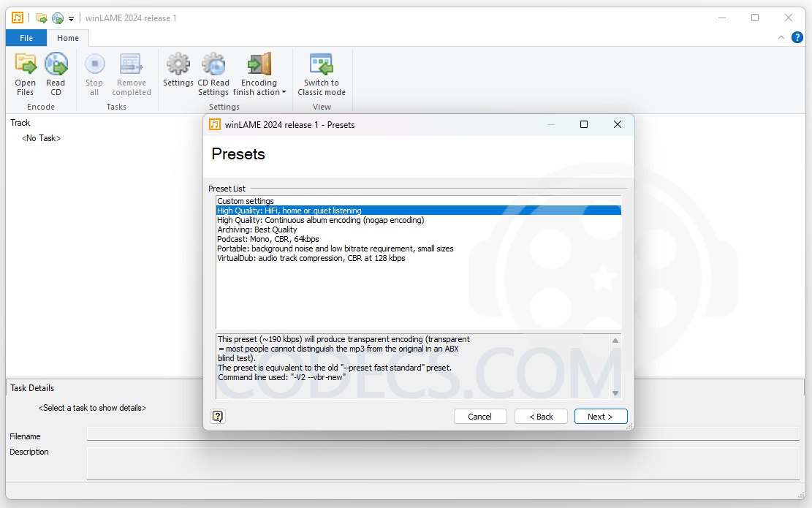
Task: Click the blue help icon in ribbon
Action: point(797,37)
